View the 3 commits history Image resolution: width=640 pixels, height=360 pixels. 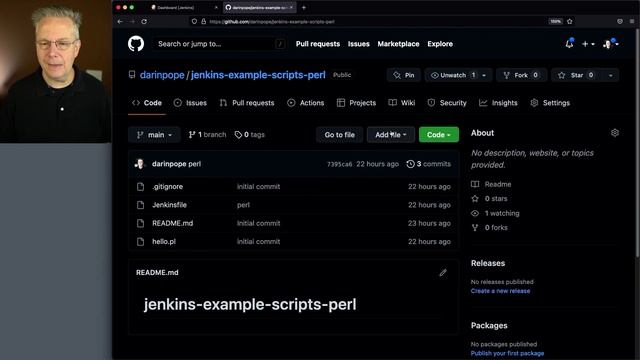coord(429,164)
